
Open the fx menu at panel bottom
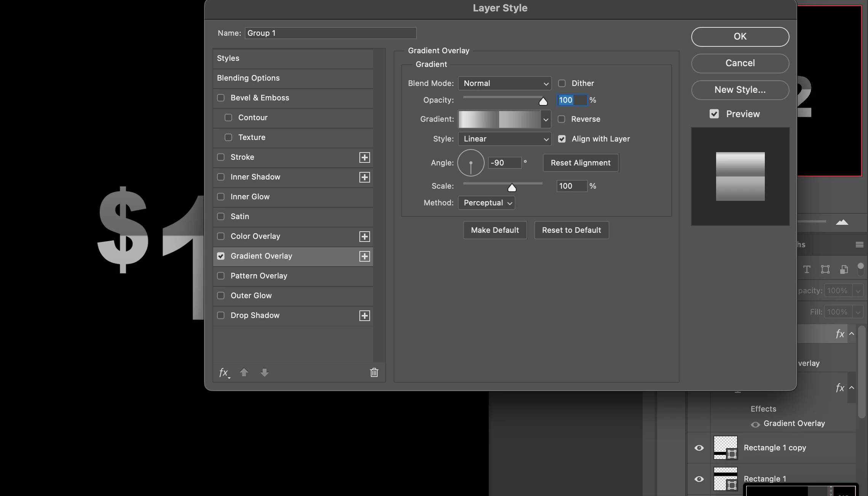click(224, 373)
